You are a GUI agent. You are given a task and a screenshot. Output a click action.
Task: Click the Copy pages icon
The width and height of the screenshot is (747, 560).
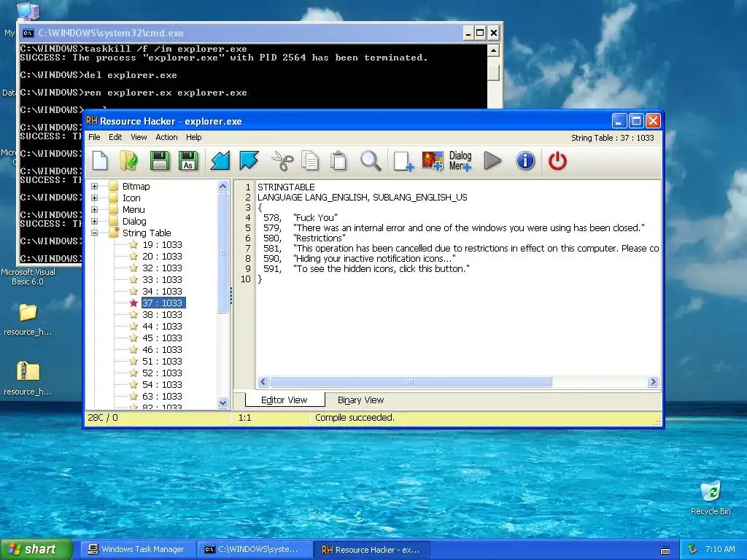click(x=310, y=161)
